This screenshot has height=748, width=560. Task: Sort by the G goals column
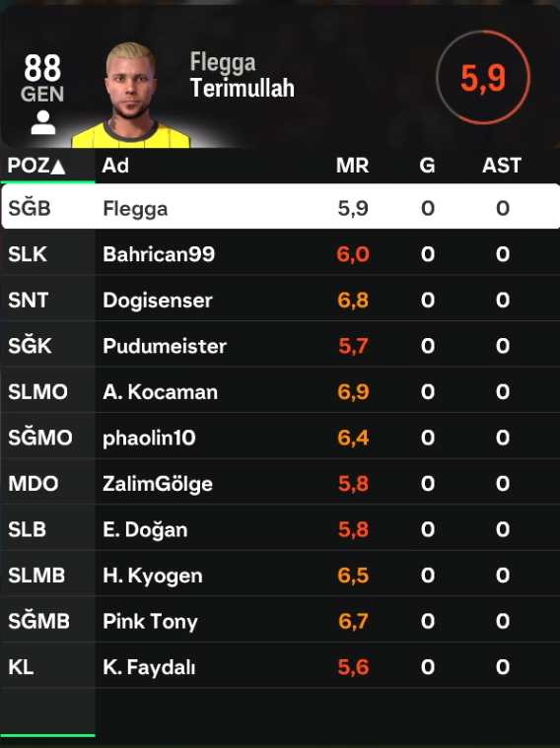tap(427, 166)
